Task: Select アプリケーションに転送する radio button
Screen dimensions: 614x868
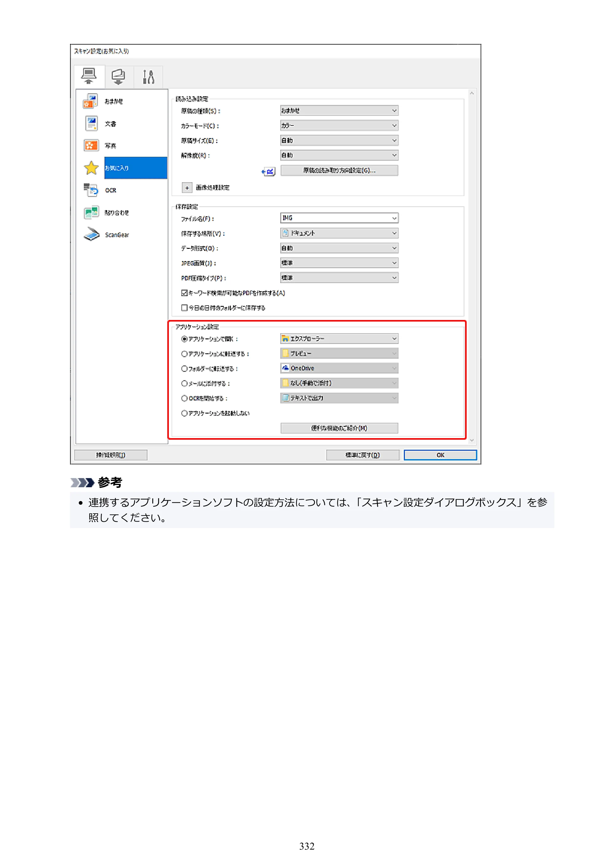Action: [184, 353]
